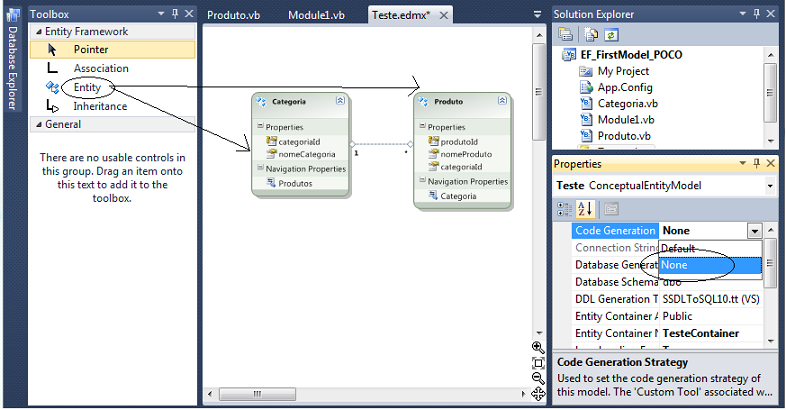Collapse the Categoria entity shape
Screen dimensions: 786x410
point(340,101)
